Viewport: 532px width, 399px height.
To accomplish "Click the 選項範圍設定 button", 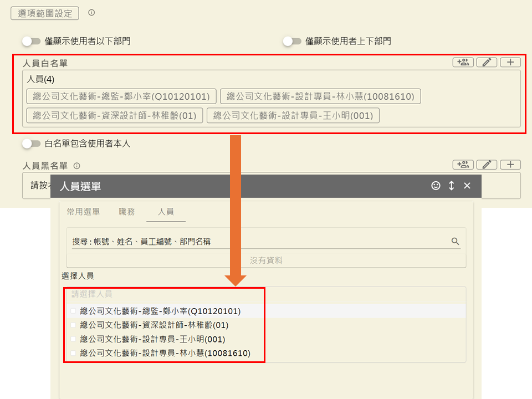I will 45,13.
